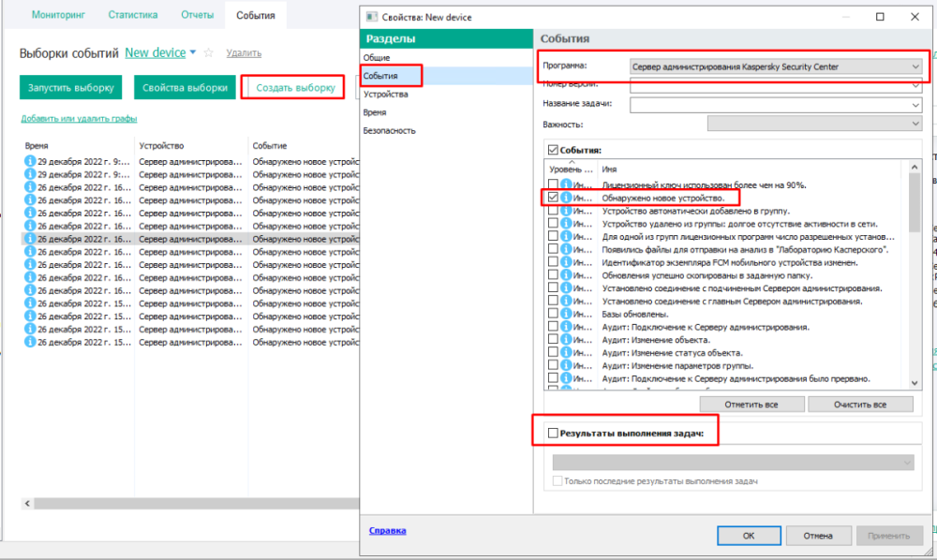Toggle the main 'События' checkbox

tap(552, 150)
